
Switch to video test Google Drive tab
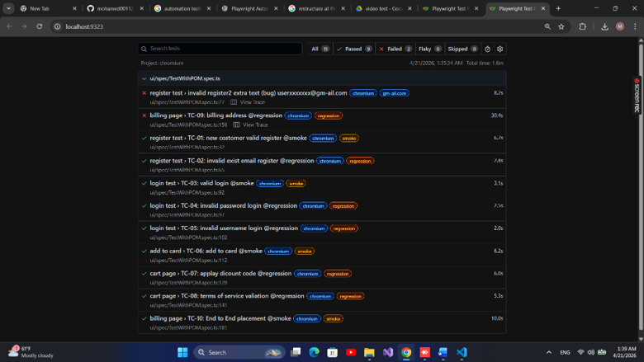coord(383,8)
